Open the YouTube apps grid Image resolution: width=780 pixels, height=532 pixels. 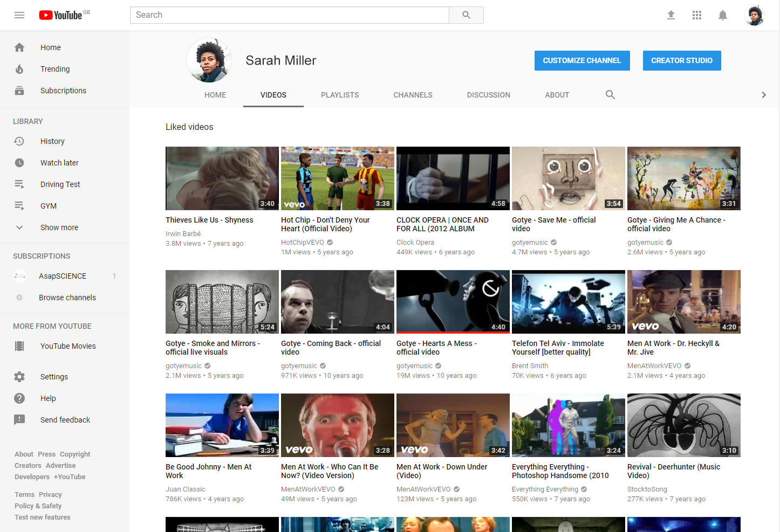(x=696, y=15)
